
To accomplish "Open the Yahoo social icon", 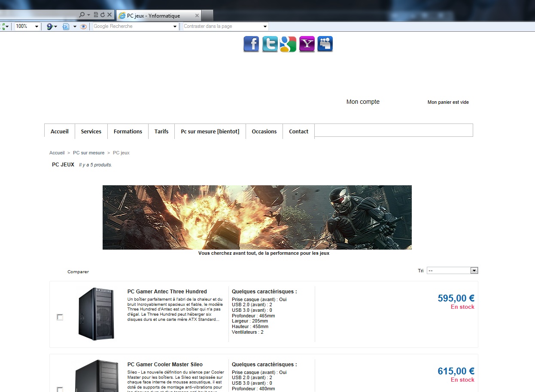I will point(307,44).
